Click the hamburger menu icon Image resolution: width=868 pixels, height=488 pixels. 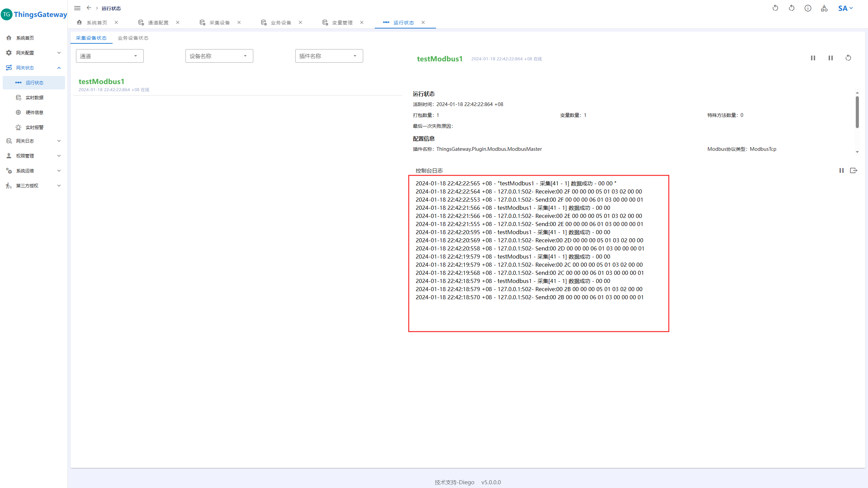(x=77, y=8)
